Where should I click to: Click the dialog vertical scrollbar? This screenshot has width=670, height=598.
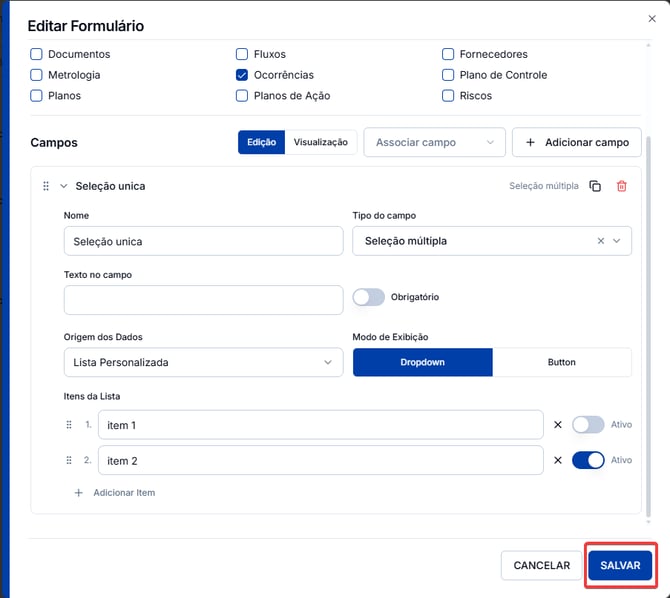[648, 327]
